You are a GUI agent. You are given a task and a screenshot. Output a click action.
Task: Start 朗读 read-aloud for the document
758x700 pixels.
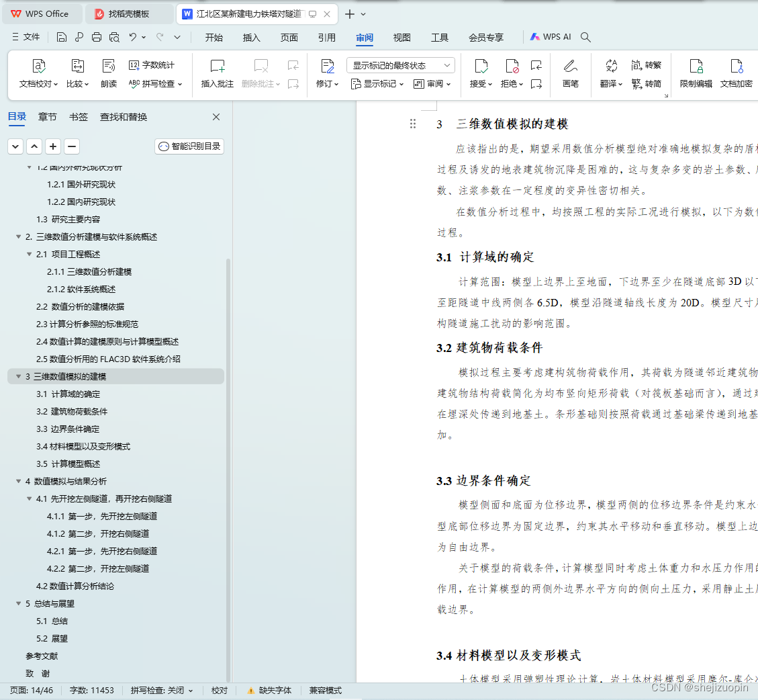point(109,74)
